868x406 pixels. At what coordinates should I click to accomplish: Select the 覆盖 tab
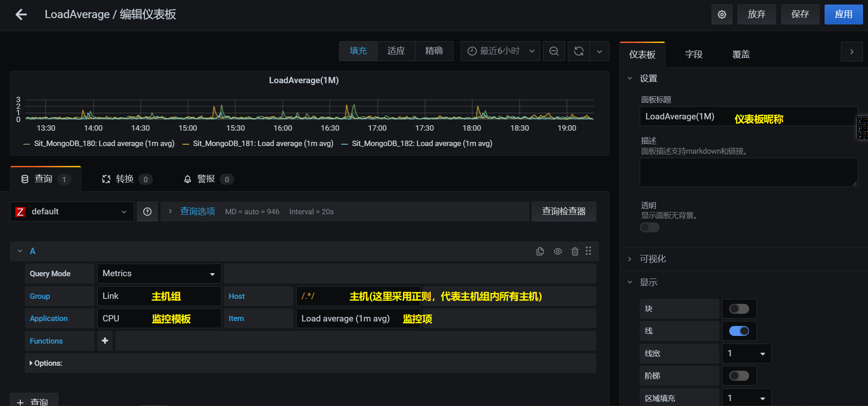point(741,54)
